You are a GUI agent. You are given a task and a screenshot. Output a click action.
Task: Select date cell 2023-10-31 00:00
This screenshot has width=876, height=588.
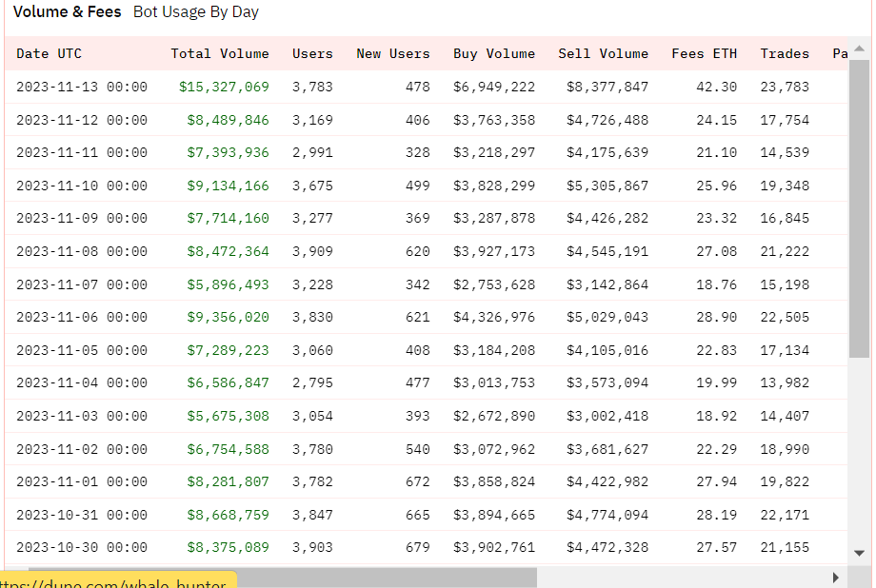(82, 515)
